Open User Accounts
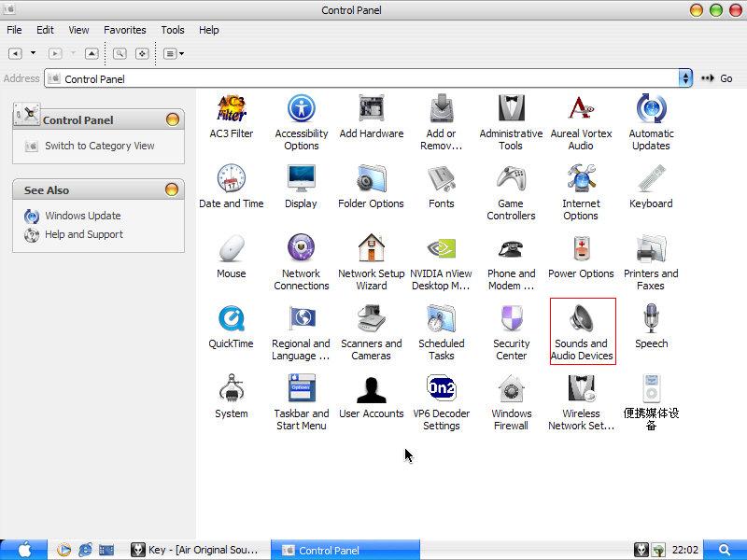The height and width of the screenshot is (560, 747). pyautogui.click(x=371, y=397)
